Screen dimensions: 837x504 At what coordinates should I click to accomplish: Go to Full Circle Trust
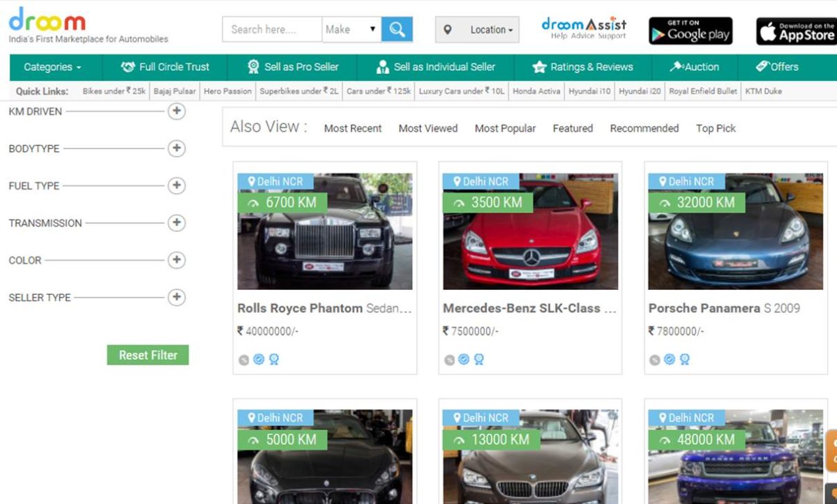tap(165, 67)
